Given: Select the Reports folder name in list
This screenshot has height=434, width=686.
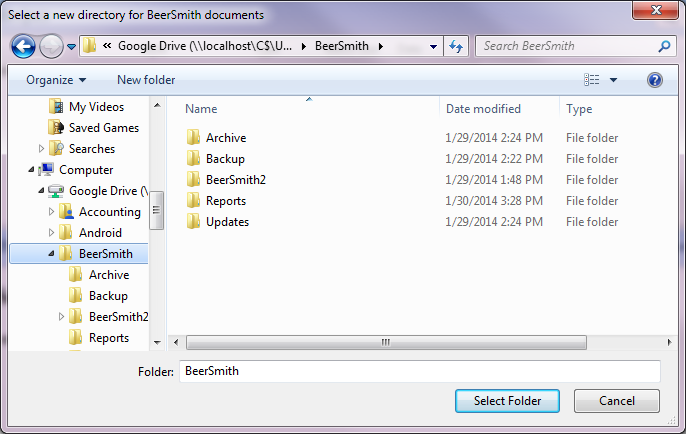Looking at the screenshot, I should [226, 201].
